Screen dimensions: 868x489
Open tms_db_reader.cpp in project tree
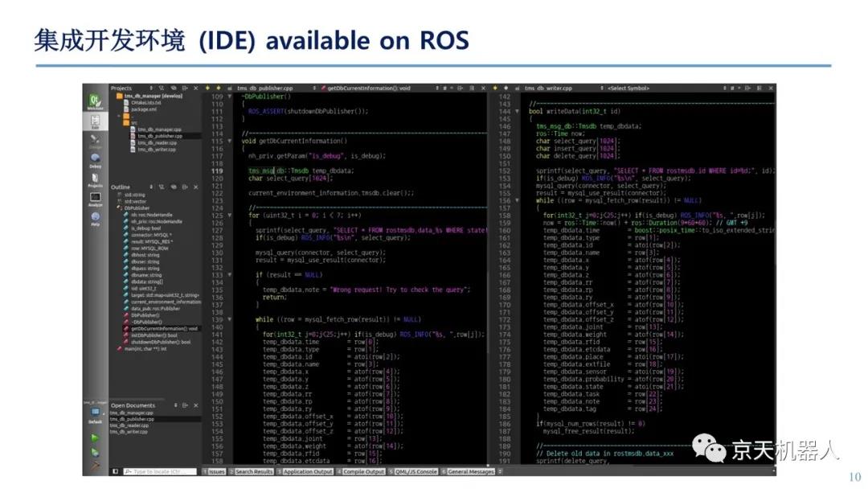coord(154,142)
